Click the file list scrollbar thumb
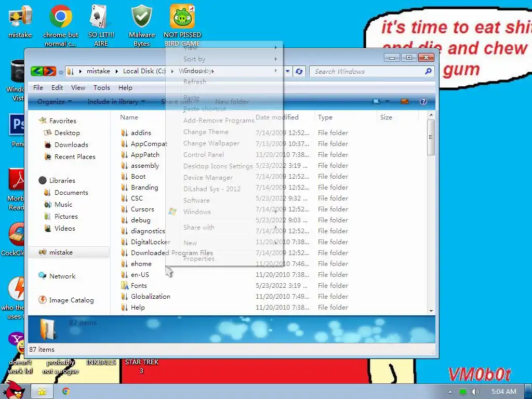532x399 pixels. tap(431, 137)
